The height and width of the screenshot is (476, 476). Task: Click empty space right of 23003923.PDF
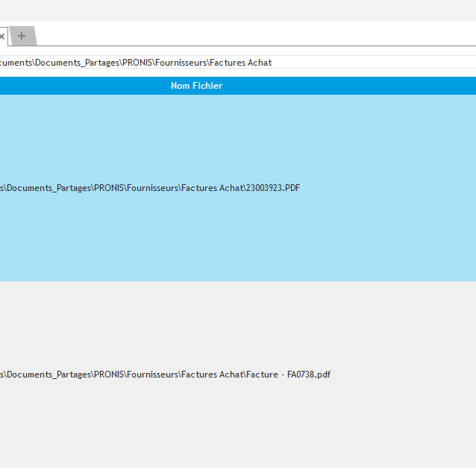point(388,188)
